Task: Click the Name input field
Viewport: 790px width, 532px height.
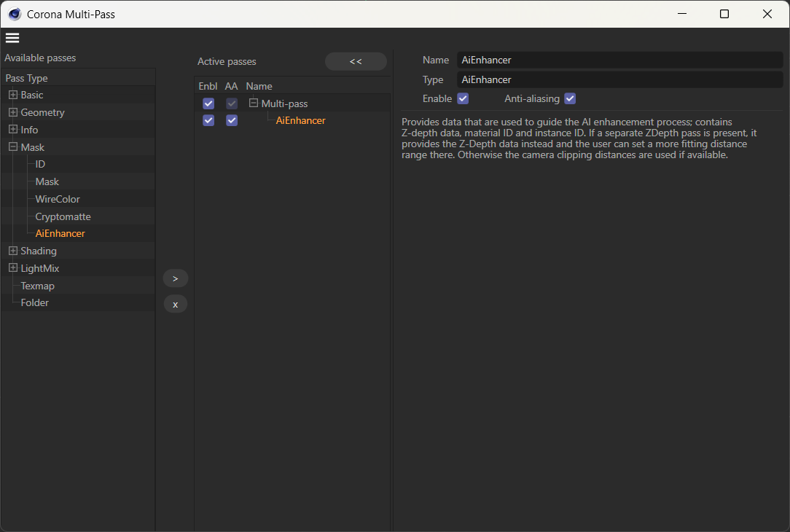Action: click(619, 60)
